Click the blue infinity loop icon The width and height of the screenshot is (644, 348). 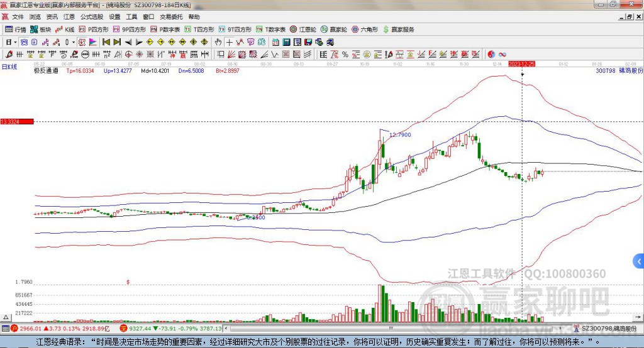pos(502,54)
